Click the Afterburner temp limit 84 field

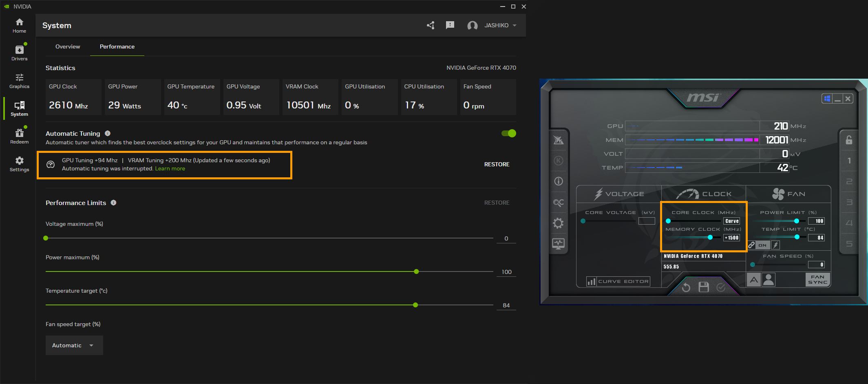tap(817, 238)
